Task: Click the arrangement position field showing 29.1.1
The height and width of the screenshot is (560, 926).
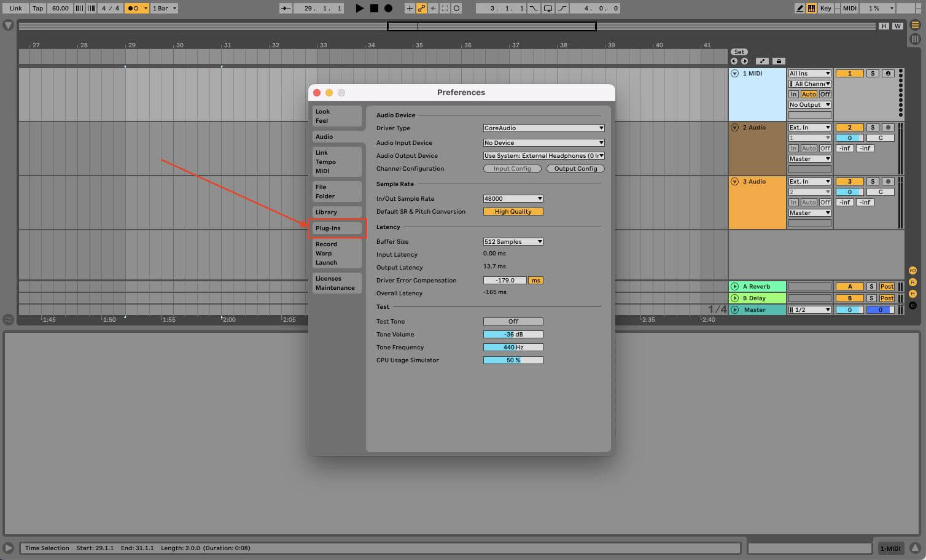Action: coord(319,8)
